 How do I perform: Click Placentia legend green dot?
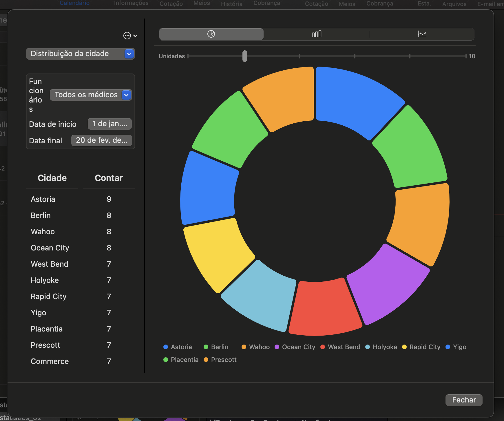[x=166, y=360]
